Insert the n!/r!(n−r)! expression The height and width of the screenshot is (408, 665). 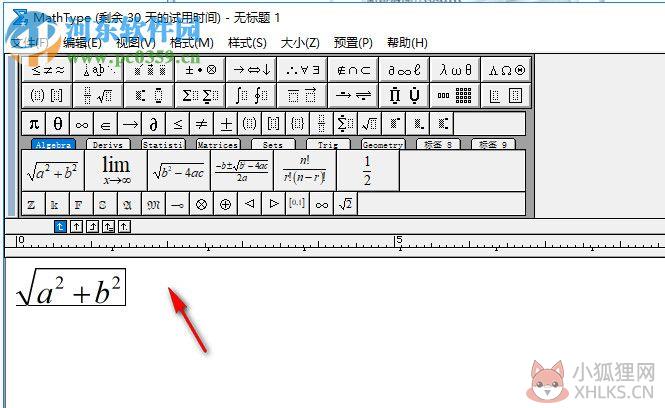coord(305,170)
